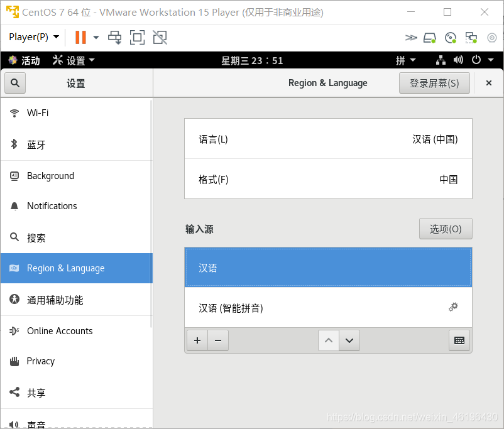Toggle VMware Unity mode icon
The width and height of the screenshot is (504, 429).
(x=160, y=37)
